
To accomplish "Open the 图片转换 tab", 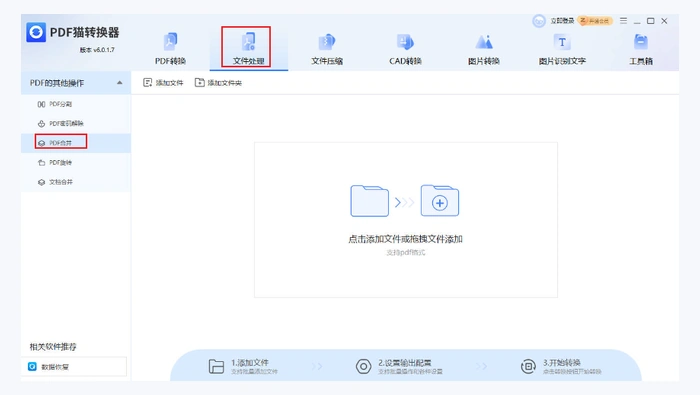I will [484, 48].
